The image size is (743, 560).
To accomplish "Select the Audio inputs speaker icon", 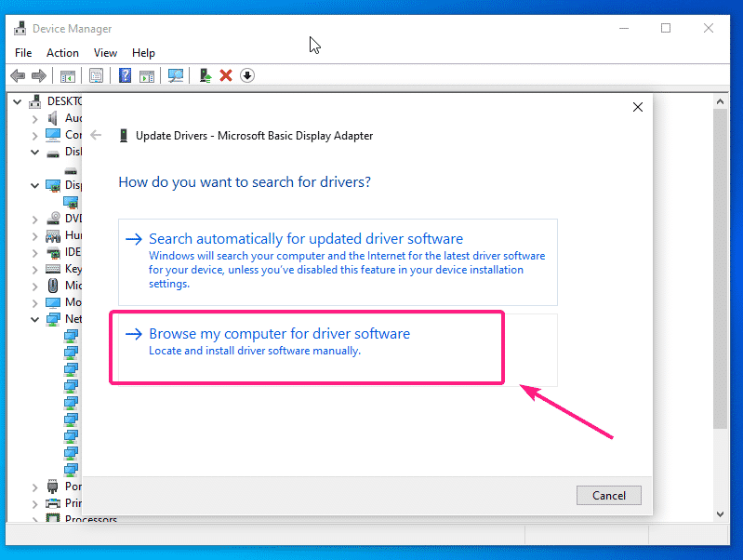I will pos(53,118).
